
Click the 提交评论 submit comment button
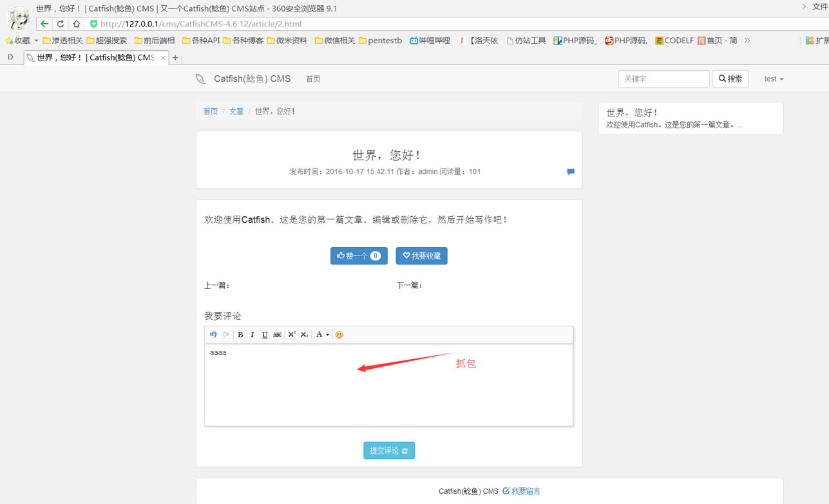[x=389, y=451]
